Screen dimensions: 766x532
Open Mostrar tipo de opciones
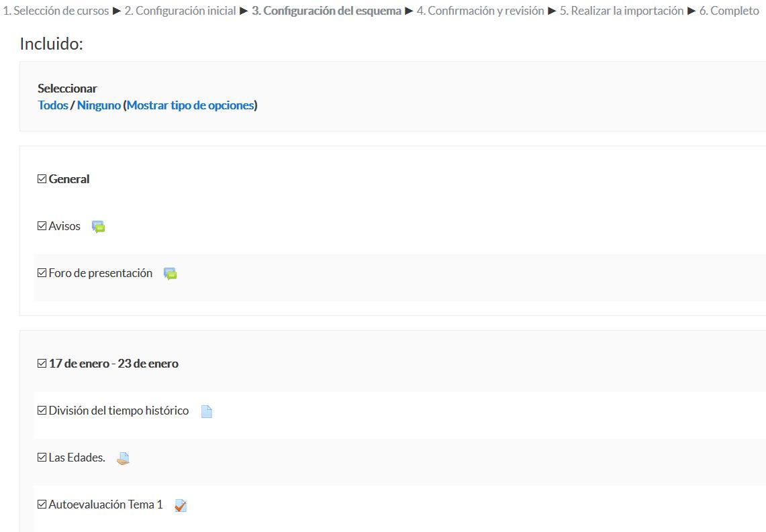[x=191, y=105]
